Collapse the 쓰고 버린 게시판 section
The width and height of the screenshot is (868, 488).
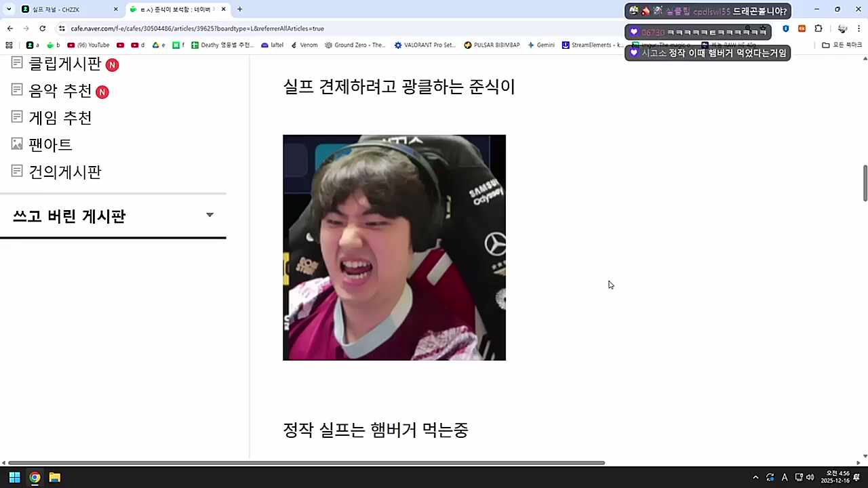click(210, 215)
